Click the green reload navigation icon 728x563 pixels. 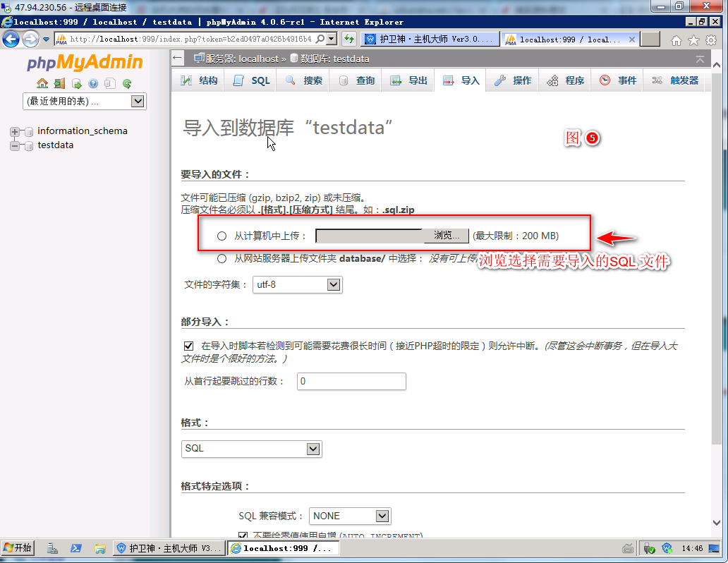(x=127, y=83)
